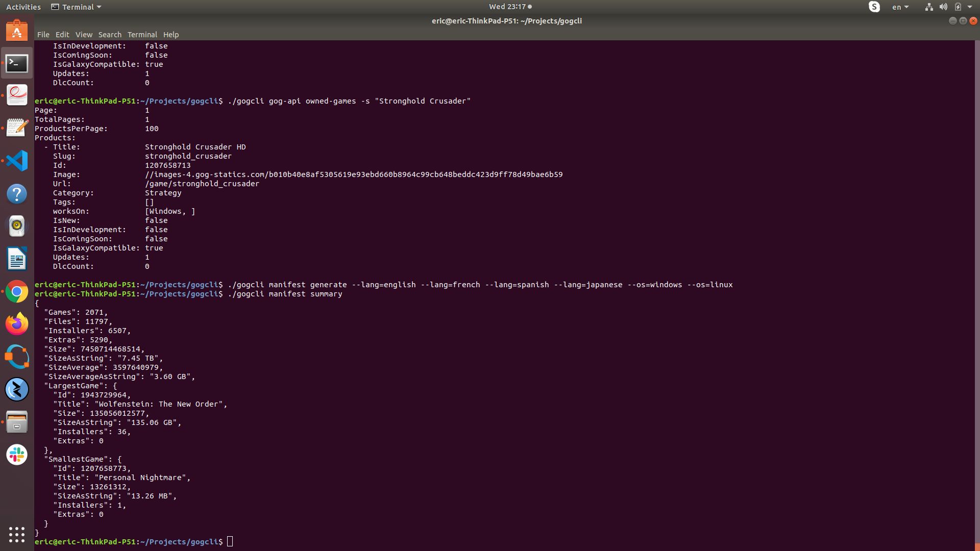The image size is (980, 551).
Task: Show Applications grid at dock bottom
Action: pos(17,534)
